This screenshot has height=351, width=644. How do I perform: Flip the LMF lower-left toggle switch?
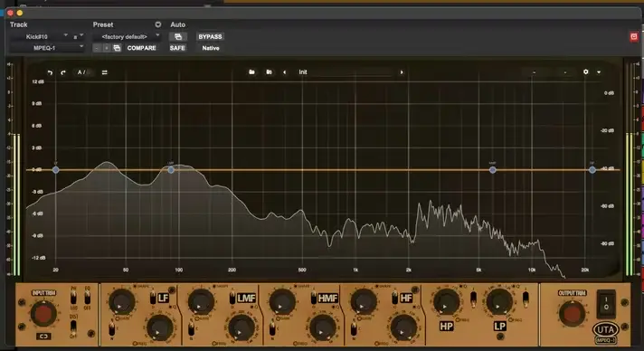[191, 328]
